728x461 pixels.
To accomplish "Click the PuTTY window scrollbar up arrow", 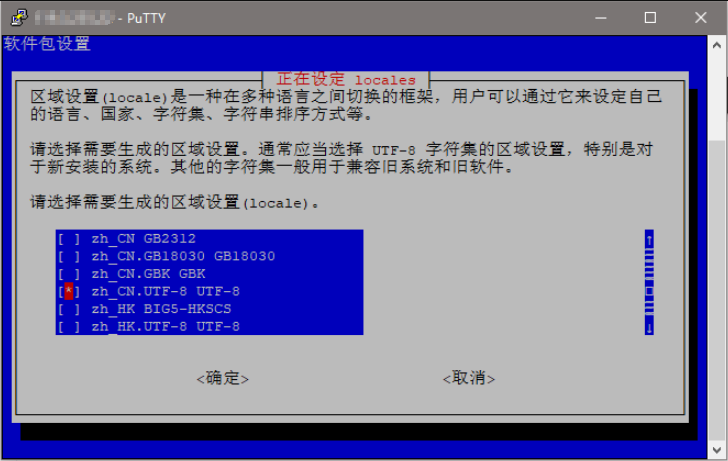I will (x=717, y=45).
